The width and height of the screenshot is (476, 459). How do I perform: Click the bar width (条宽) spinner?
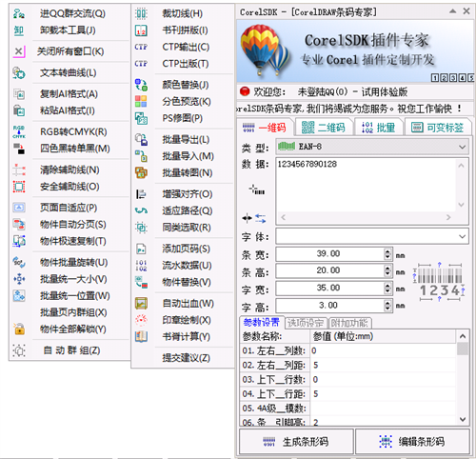pos(387,254)
